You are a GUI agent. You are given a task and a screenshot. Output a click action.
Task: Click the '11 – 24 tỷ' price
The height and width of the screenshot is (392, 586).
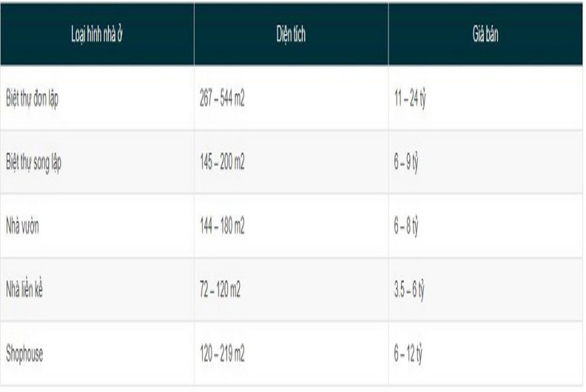(410, 99)
